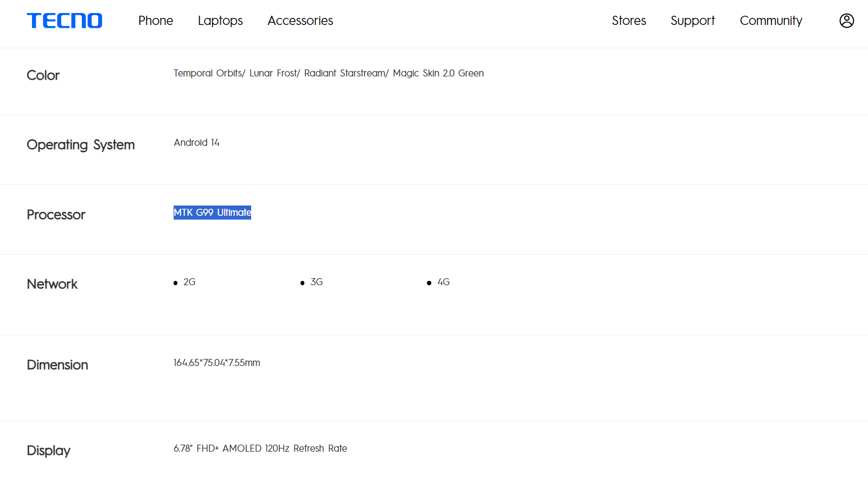Image resolution: width=868 pixels, height=488 pixels.
Task: Click the 164.65*75.04*7.55mm dimension value
Action: [217, 363]
